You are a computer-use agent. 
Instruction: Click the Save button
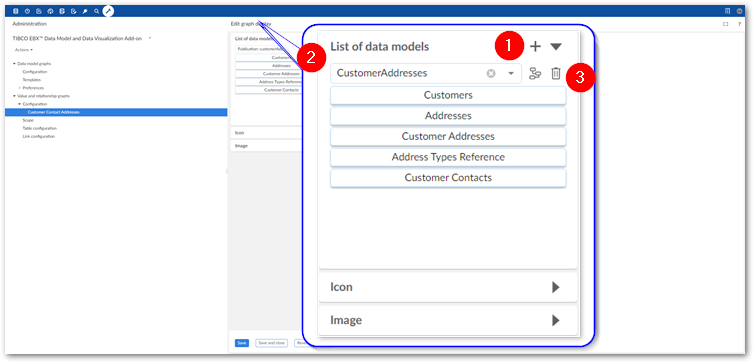242,343
